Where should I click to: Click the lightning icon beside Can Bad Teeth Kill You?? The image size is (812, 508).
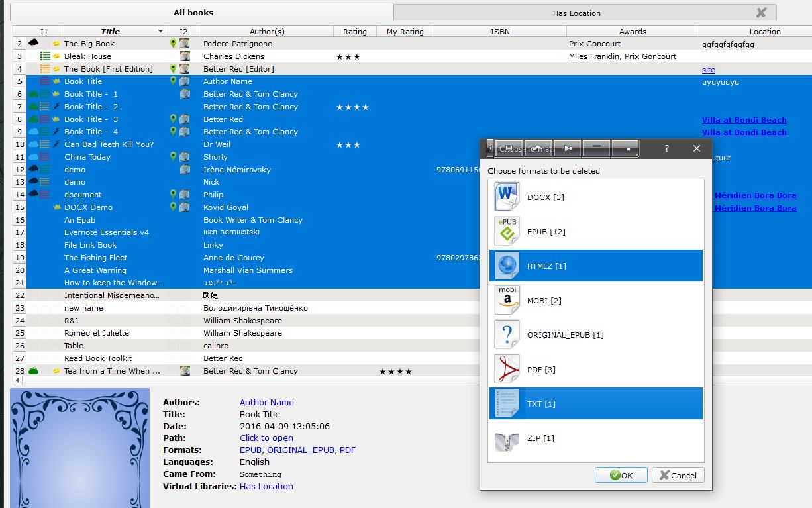tap(56, 144)
